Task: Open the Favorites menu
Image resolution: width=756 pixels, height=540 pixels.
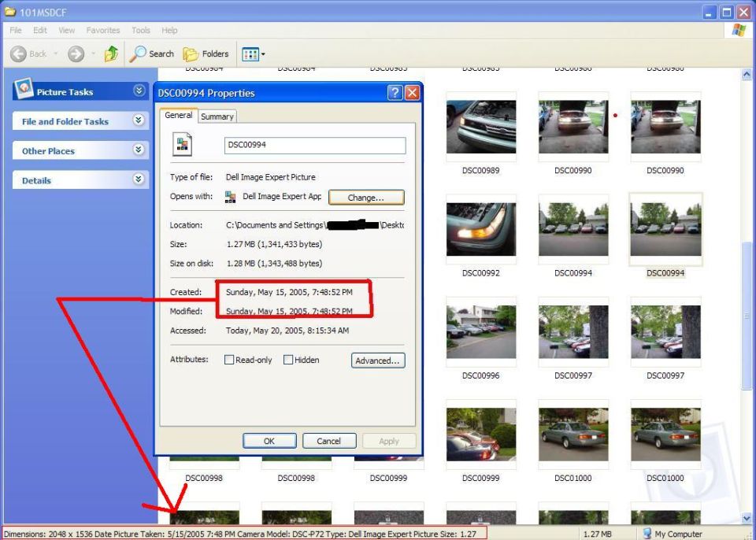Action: pyautogui.click(x=103, y=31)
